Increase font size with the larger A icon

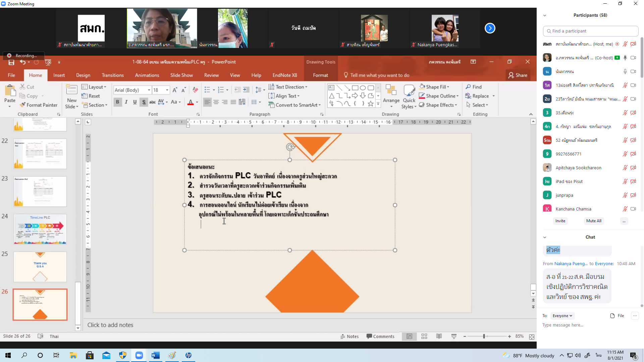(175, 90)
